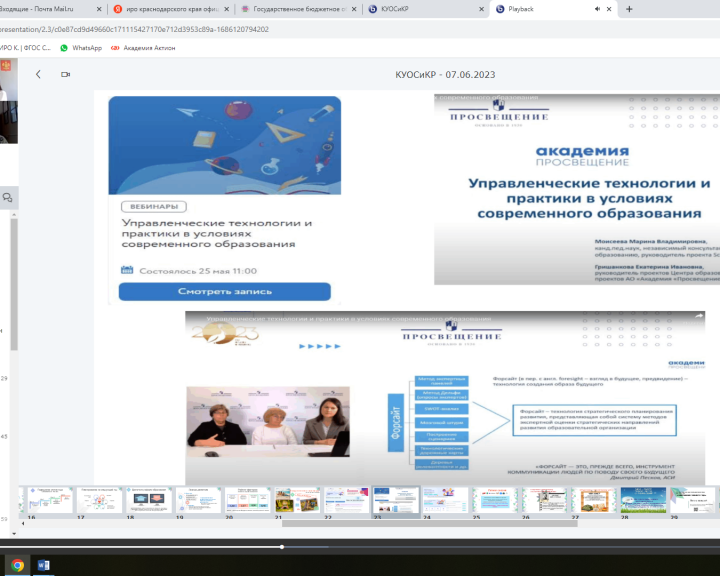Open the Академия Актион bookmark
720x576 pixels.
point(143,47)
